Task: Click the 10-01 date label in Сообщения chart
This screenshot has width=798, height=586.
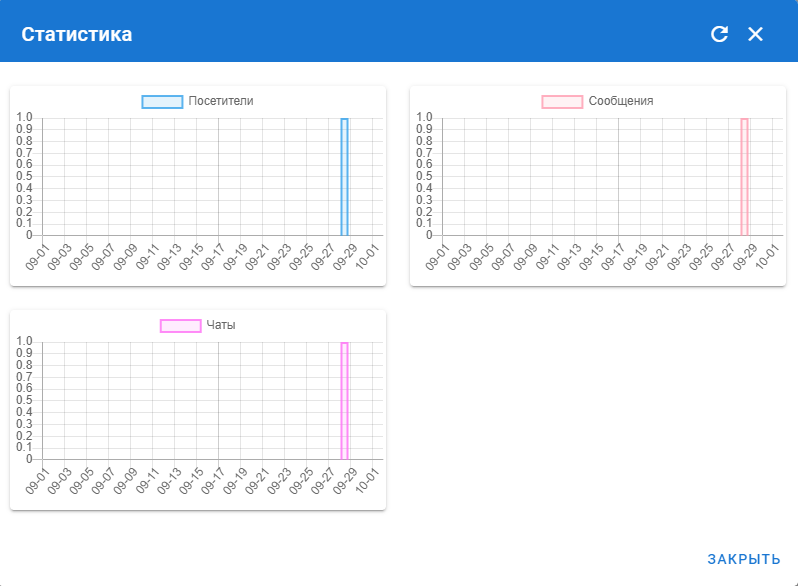Action: coord(768,258)
